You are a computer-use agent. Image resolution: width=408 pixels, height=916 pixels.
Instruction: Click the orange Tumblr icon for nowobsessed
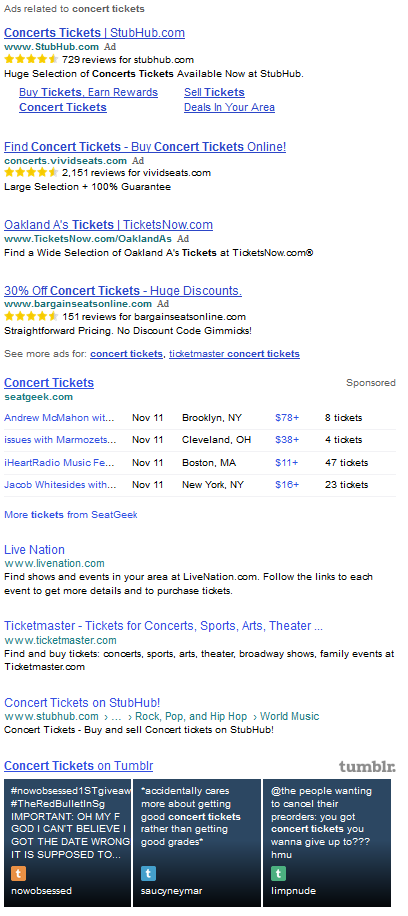[x=19, y=873]
